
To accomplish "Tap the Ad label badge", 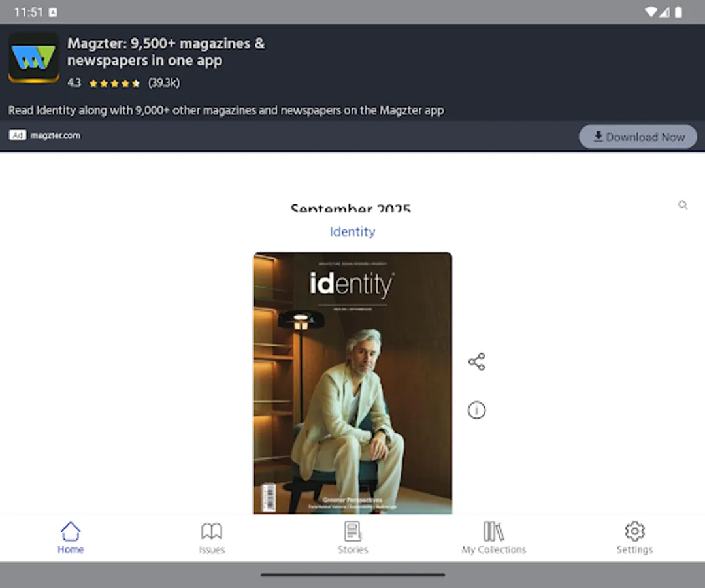I will click(17, 135).
